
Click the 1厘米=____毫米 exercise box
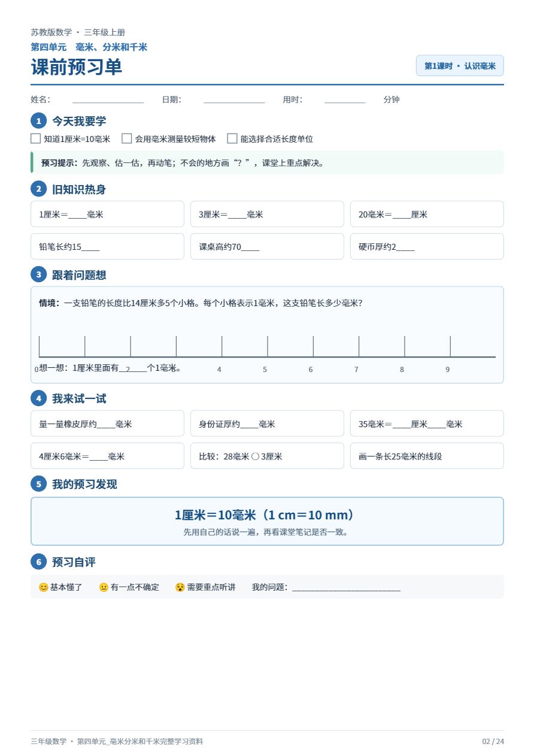click(107, 214)
